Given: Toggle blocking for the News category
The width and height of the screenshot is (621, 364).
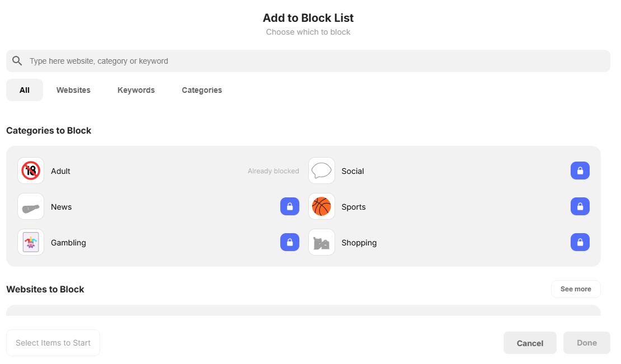Looking at the screenshot, I should pyautogui.click(x=289, y=206).
